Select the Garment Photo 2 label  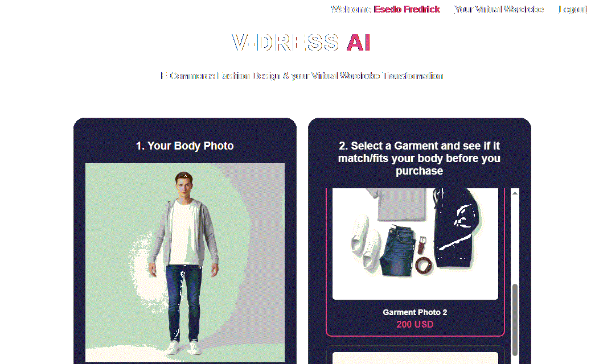[415, 312]
